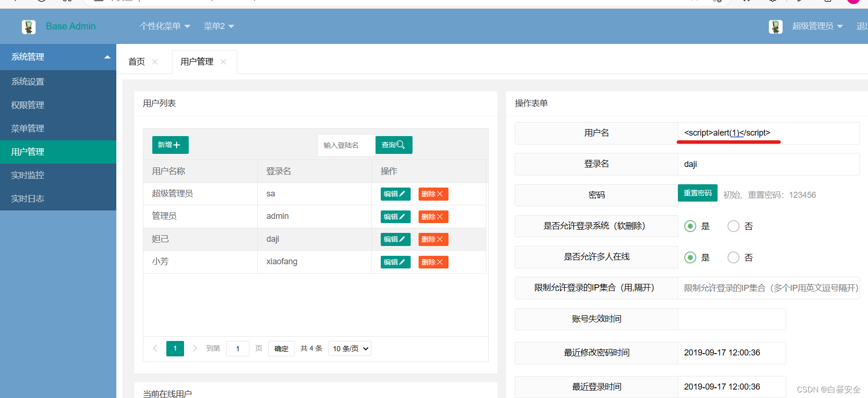This screenshot has height=398, width=868.
Task: Close the 用户管理 tab
Action: (x=223, y=62)
